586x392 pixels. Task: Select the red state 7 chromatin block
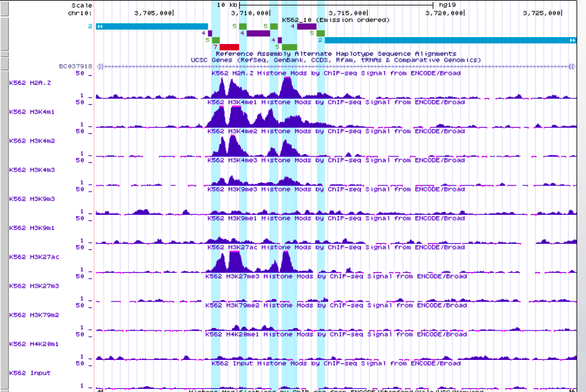(x=229, y=47)
